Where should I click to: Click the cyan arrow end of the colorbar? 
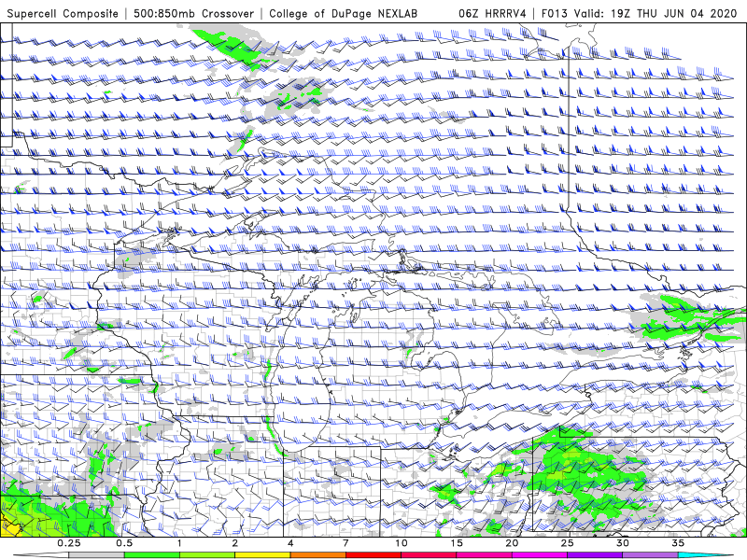click(705, 555)
